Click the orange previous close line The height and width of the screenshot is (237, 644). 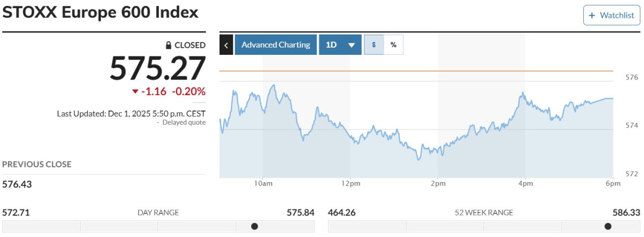click(416, 71)
